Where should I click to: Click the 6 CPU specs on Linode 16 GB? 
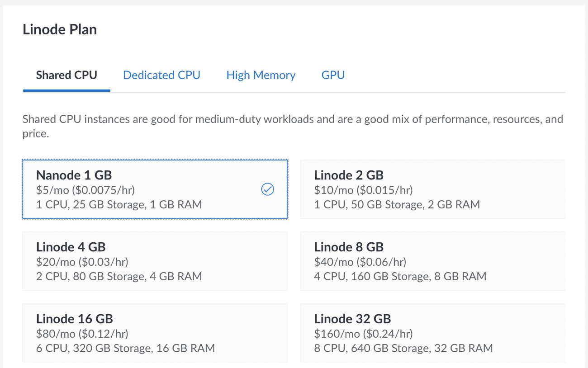click(x=125, y=348)
